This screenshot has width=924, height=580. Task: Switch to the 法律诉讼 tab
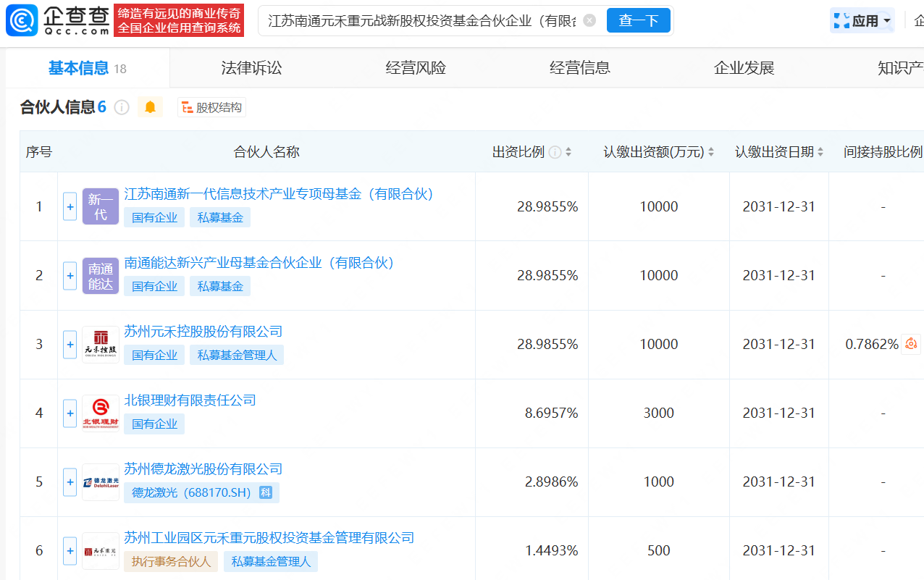coord(251,68)
